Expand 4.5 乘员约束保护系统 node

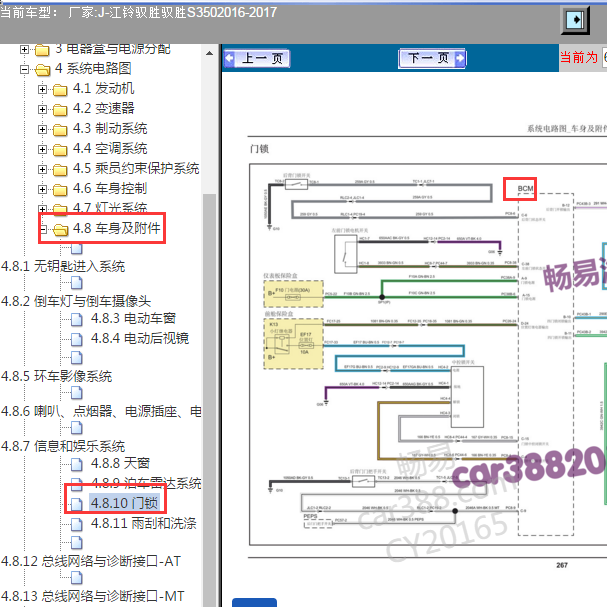coord(42,169)
